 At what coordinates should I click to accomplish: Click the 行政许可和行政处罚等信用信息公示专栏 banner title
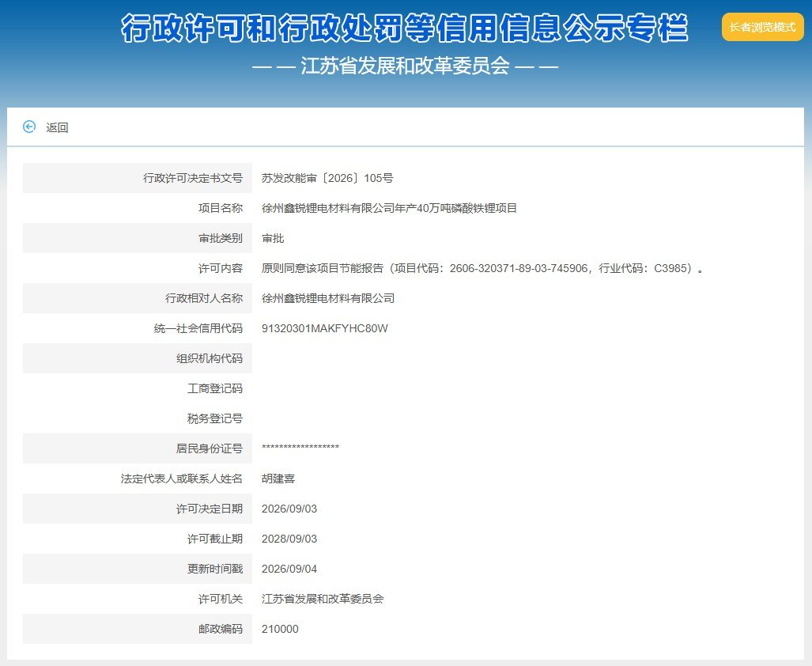tap(405, 28)
